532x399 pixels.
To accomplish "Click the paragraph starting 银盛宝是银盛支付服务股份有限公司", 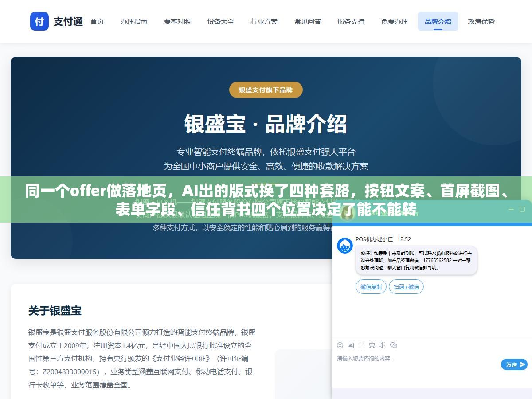I will [x=142, y=359].
